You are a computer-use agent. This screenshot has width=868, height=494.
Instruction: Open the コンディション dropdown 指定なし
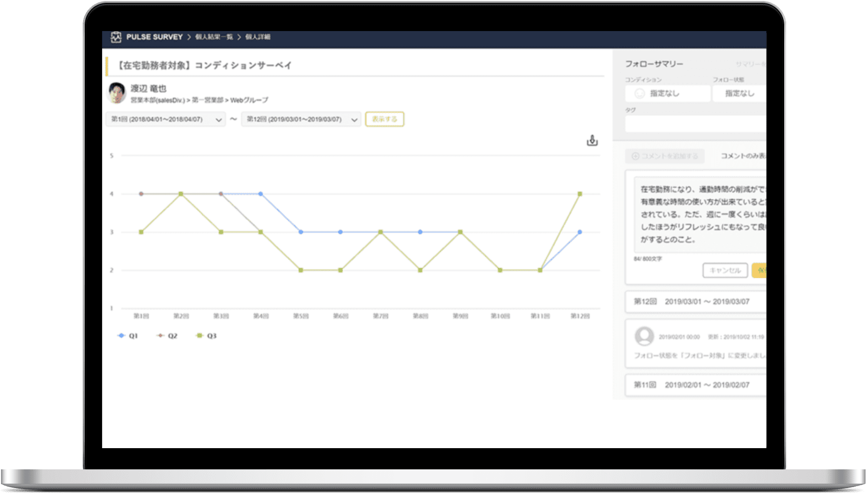tap(668, 93)
